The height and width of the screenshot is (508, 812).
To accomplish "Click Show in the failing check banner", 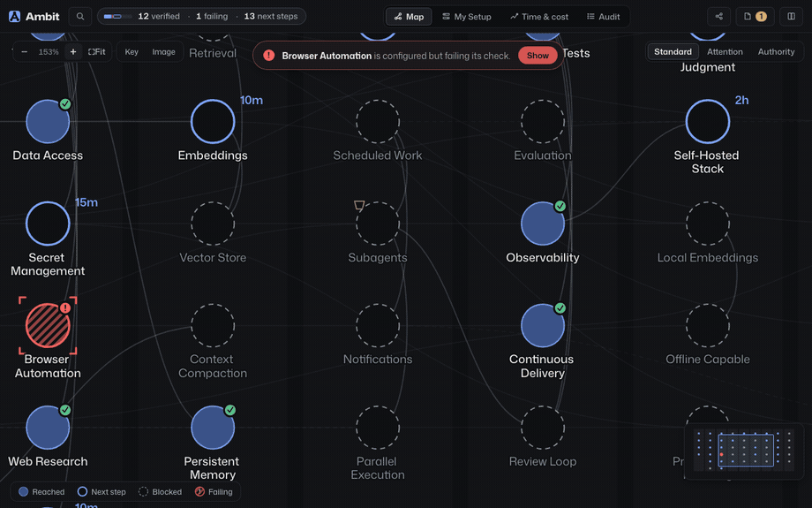I will tap(538, 56).
